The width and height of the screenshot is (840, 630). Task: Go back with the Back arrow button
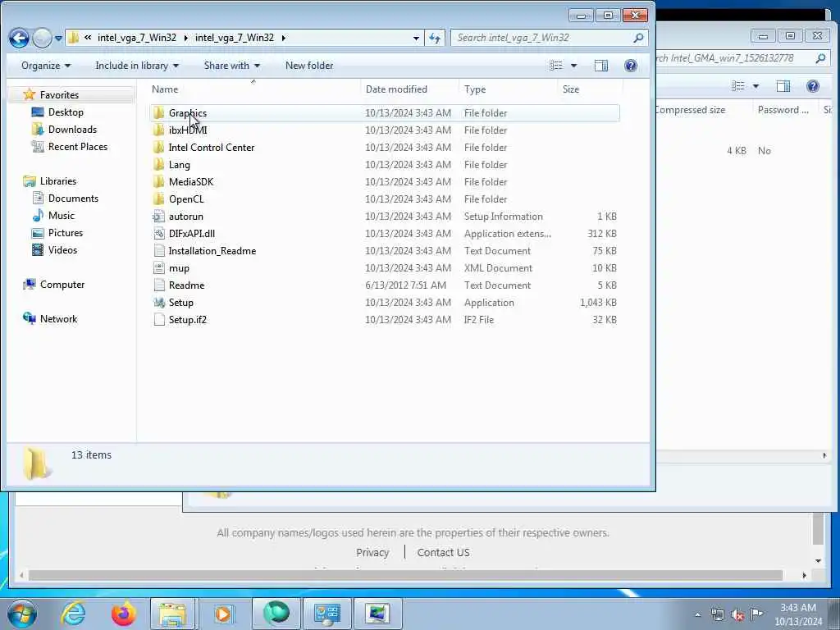tap(19, 38)
